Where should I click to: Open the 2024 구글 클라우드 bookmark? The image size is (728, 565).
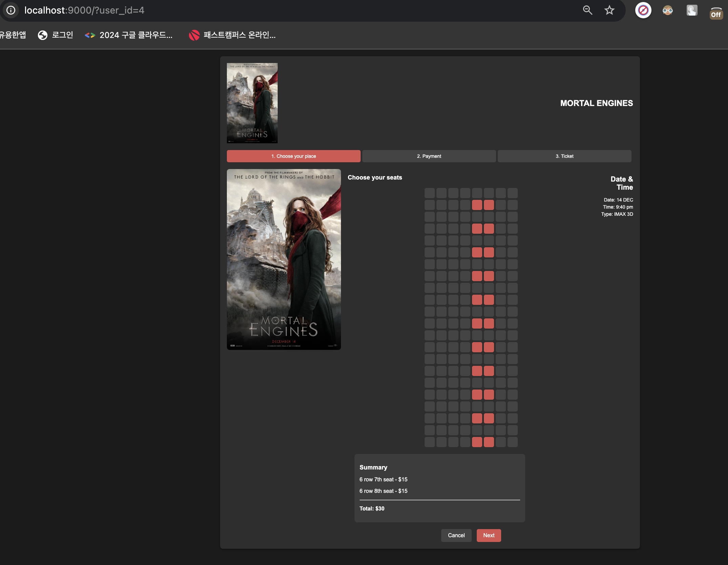point(129,35)
